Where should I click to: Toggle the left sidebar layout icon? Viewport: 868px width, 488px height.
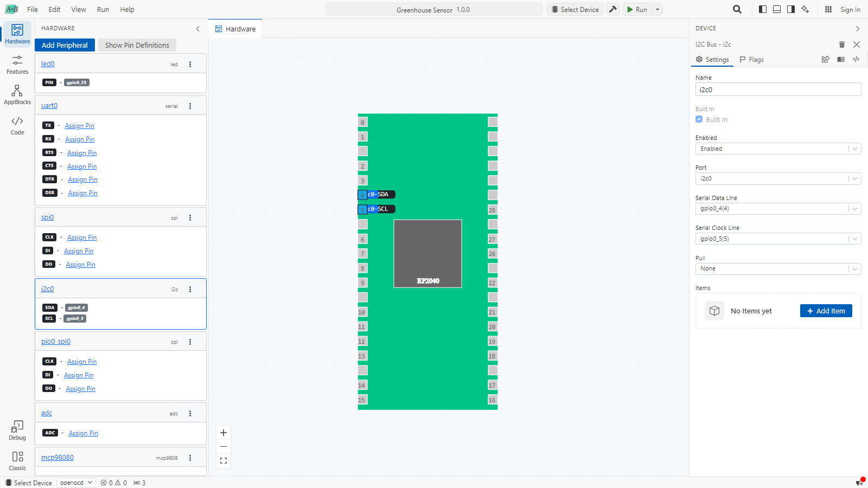pyautogui.click(x=763, y=9)
